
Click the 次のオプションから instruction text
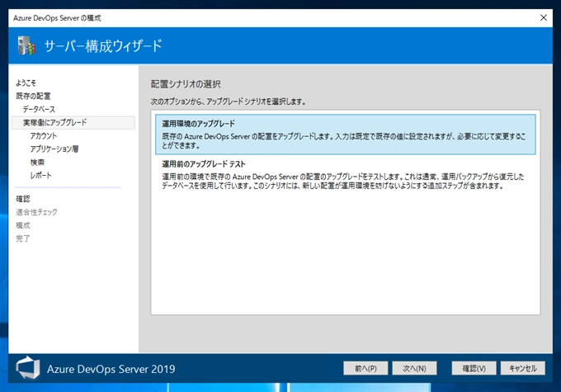pyautogui.click(x=228, y=102)
